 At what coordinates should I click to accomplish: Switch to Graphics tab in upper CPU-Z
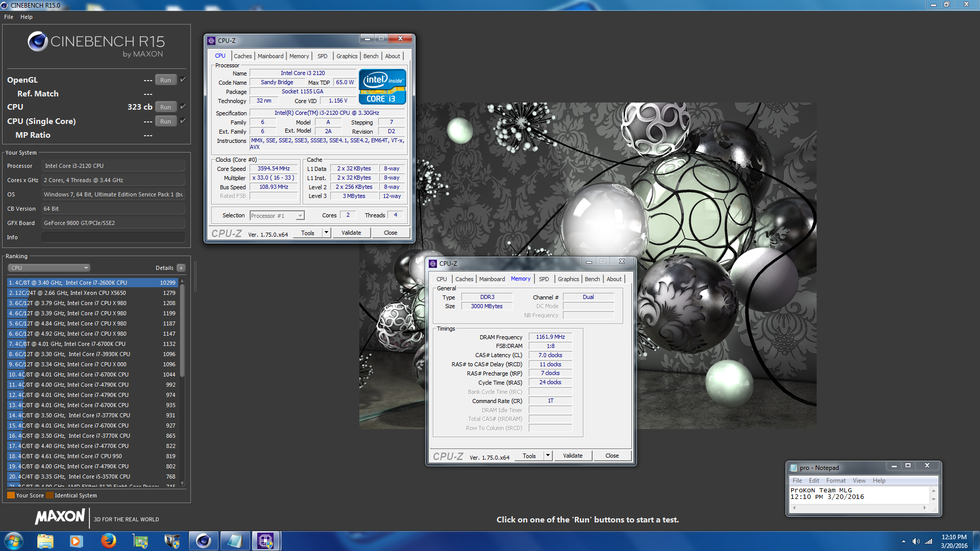347,56
